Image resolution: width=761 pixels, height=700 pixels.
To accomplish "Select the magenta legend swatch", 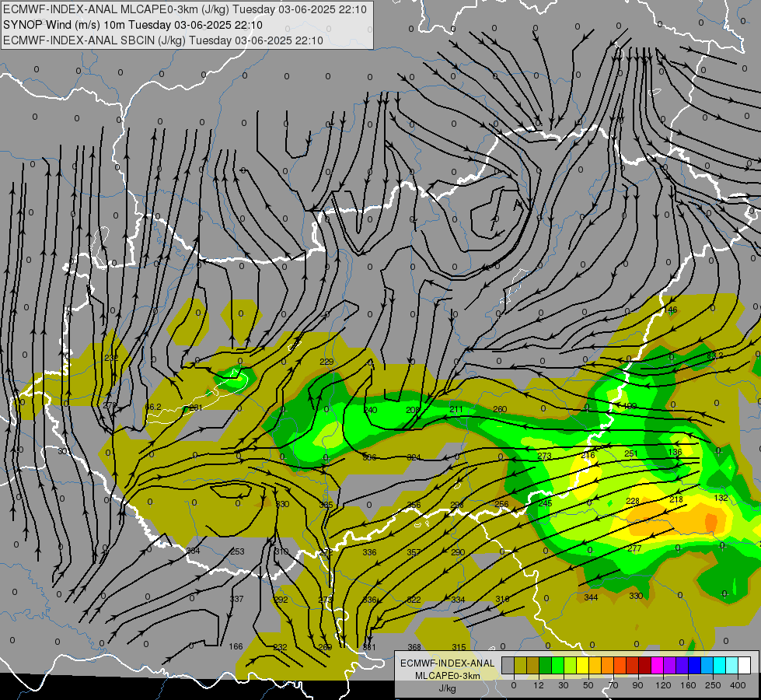I will click(657, 665).
